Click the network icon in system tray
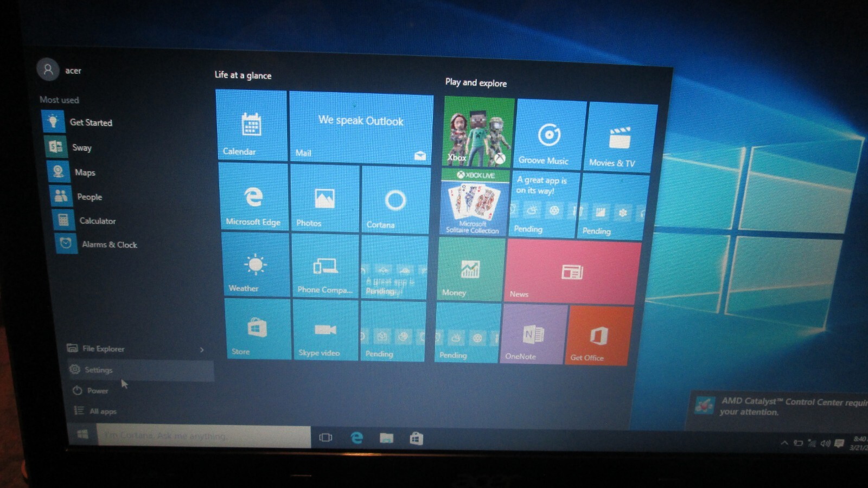Viewport: 868px width, 488px height. pyautogui.click(x=812, y=443)
